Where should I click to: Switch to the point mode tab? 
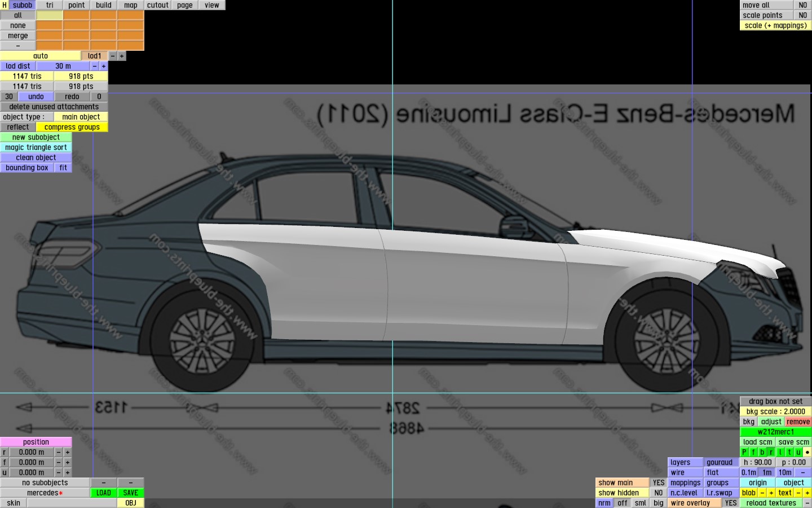[x=77, y=5]
